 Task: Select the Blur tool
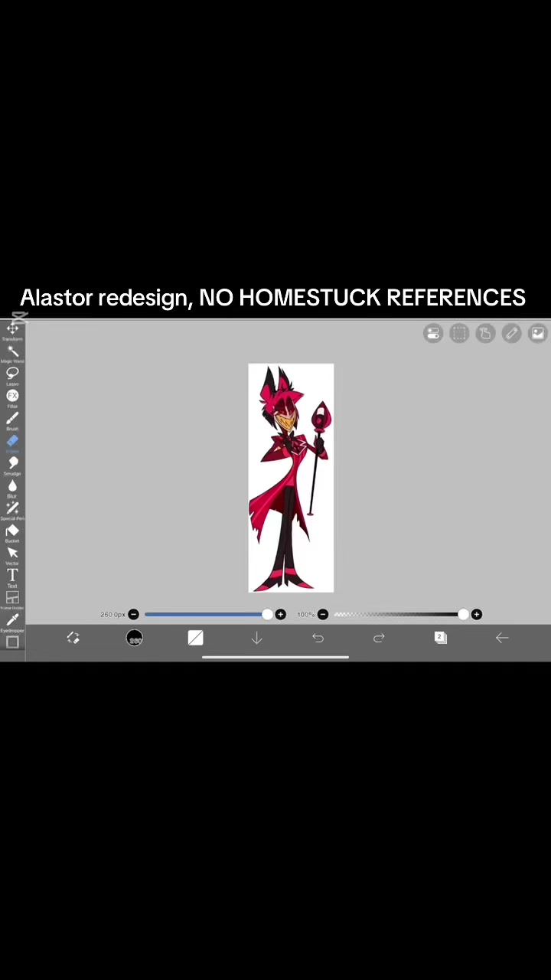pos(12,488)
